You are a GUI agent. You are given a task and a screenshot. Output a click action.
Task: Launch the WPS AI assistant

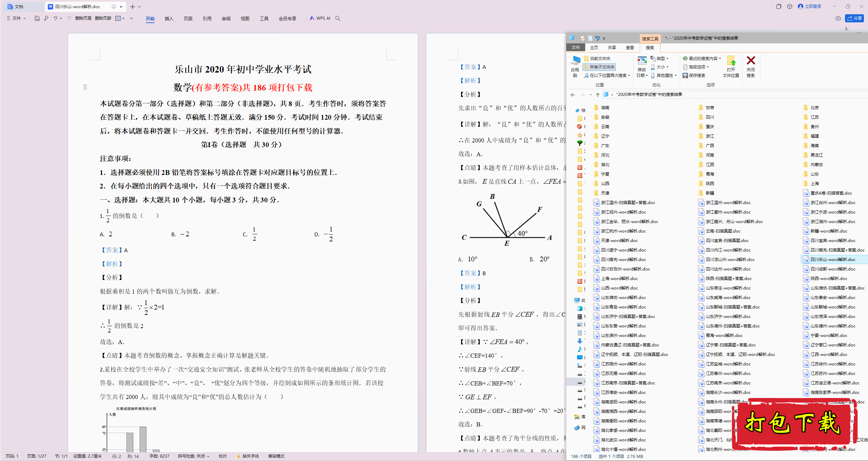pos(320,18)
